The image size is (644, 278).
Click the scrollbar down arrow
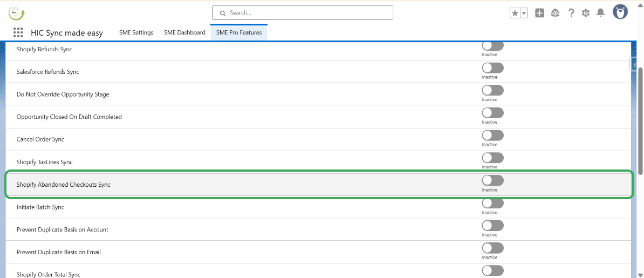tap(640, 274)
